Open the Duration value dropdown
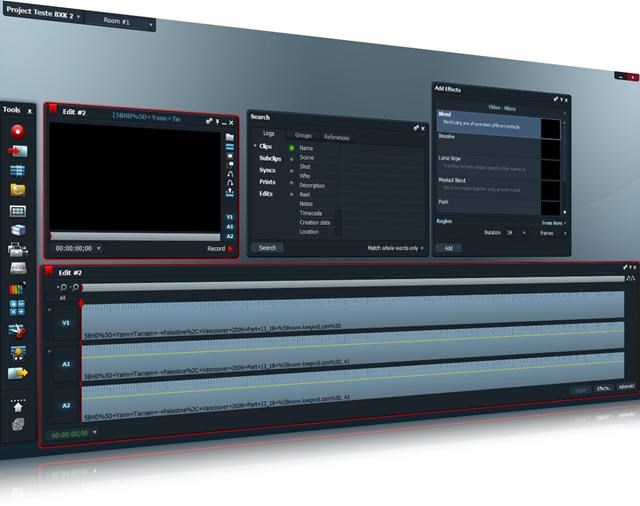This screenshot has height=506, width=640. tap(522, 232)
